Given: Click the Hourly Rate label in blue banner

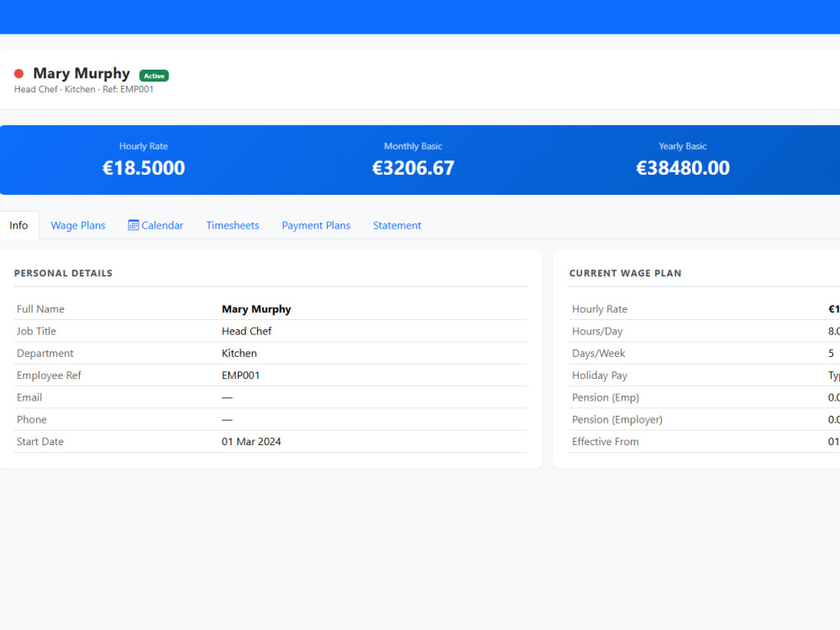Looking at the screenshot, I should (x=144, y=146).
